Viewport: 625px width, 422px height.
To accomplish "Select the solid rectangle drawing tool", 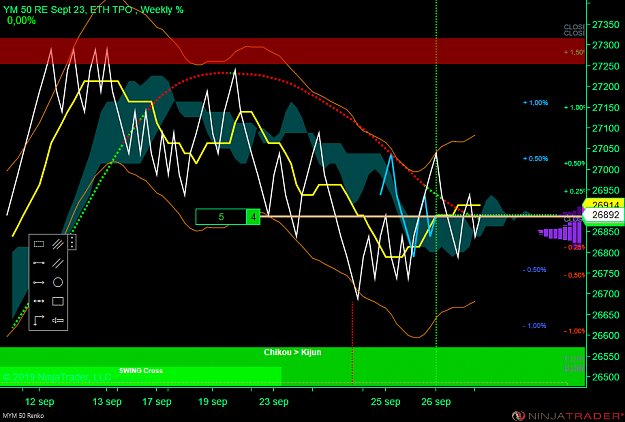I will (x=58, y=301).
